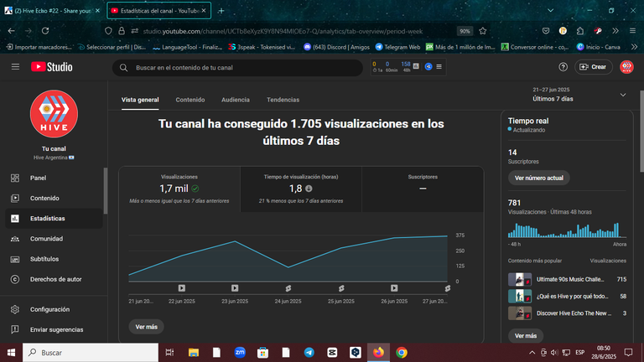Click the shield tracking protection icon

(x=108, y=31)
